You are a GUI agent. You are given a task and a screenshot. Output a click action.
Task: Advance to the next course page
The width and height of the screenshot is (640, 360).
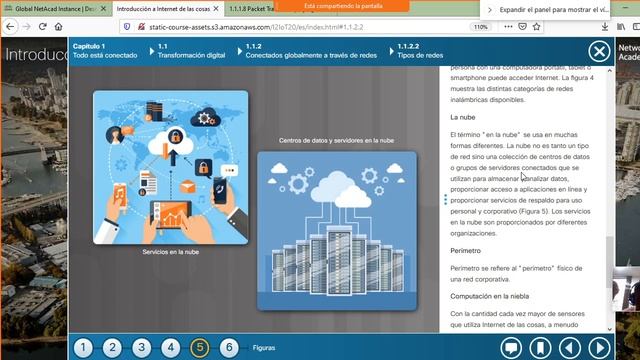point(599,348)
